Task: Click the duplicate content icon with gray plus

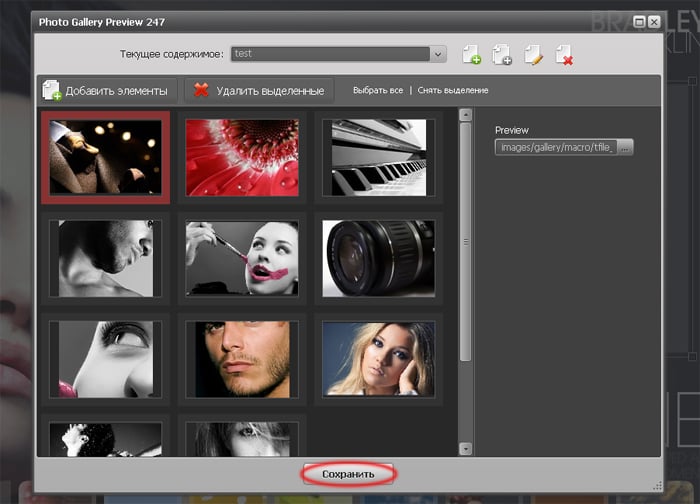Action: click(x=502, y=54)
